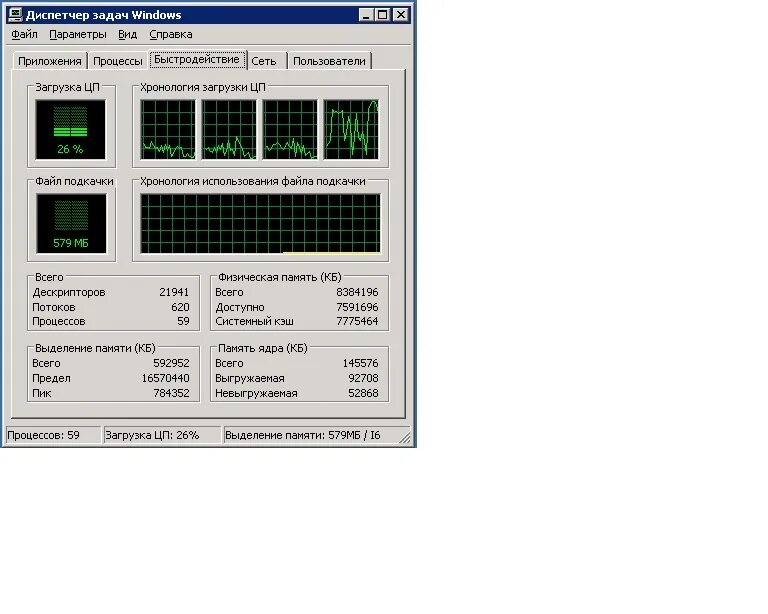
Task: Click the Task Manager title bar icon
Action: pos(15,15)
